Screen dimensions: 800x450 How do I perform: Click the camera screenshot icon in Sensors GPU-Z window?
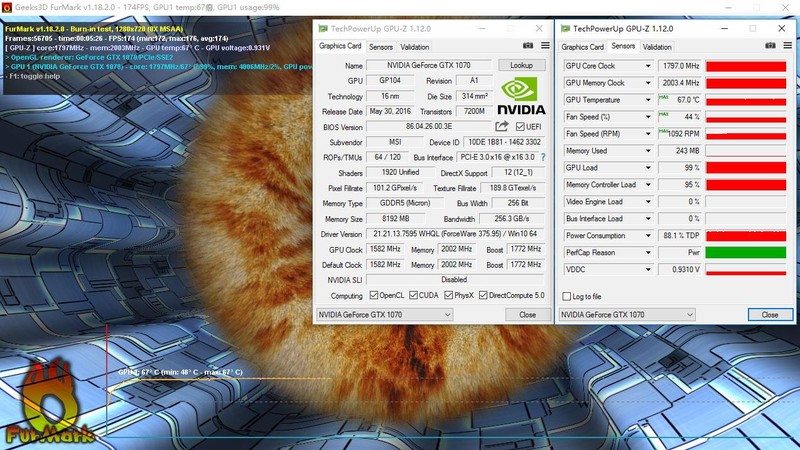(770, 45)
